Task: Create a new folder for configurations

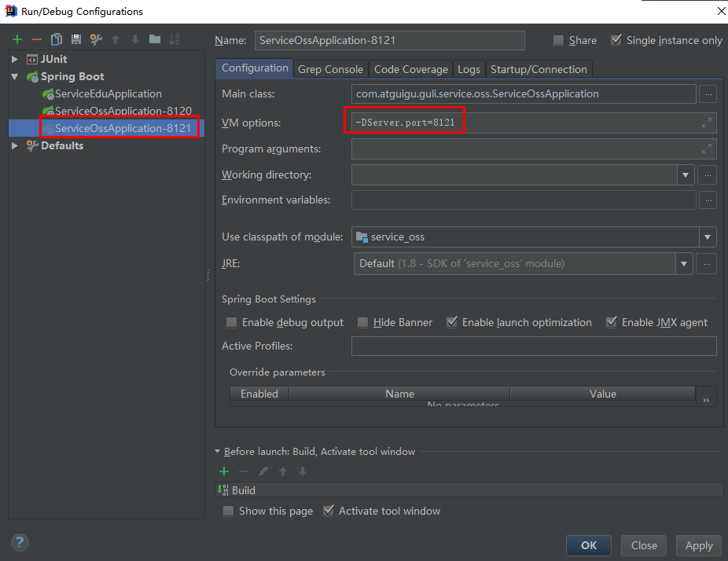Action: 155,39
